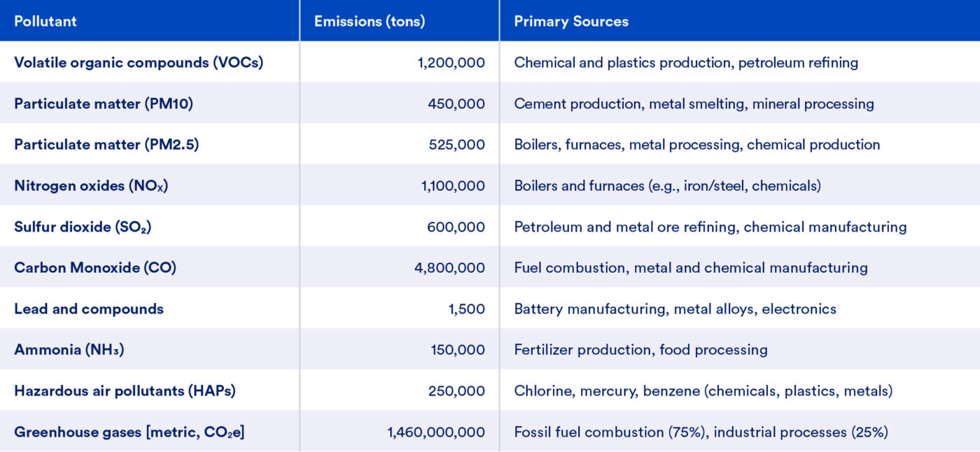Click the Pollutant column header
Screen dimensions: 980x452
tap(45, 21)
